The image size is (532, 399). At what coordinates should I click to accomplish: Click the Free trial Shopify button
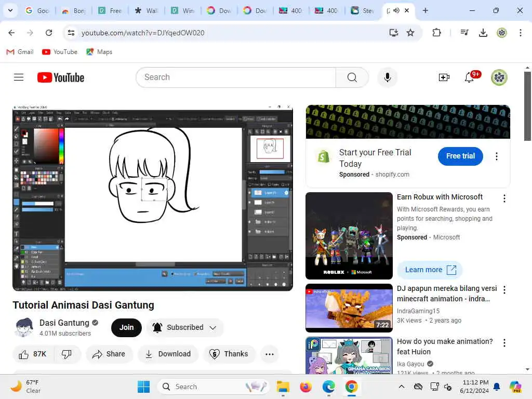(x=460, y=156)
